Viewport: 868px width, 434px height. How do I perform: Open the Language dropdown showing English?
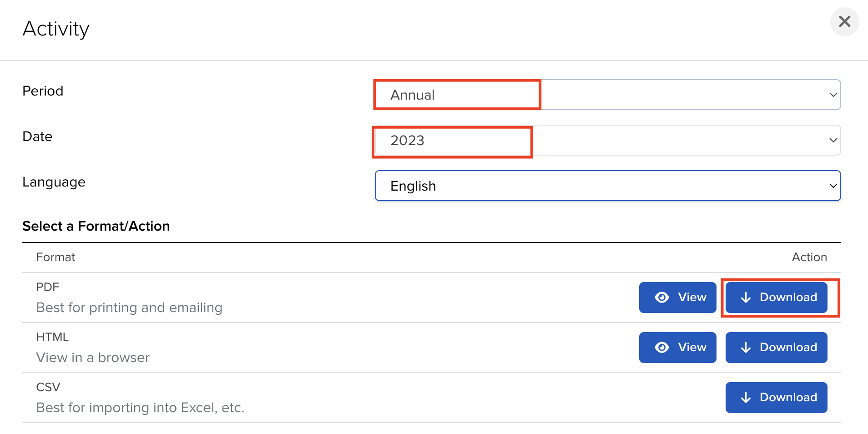[607, 186]
